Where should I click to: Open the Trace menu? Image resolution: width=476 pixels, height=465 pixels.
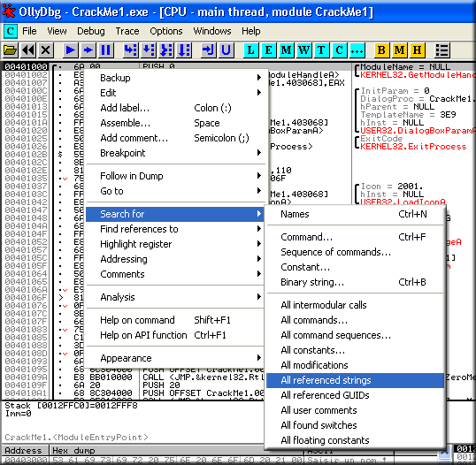[x=127, y=31]
